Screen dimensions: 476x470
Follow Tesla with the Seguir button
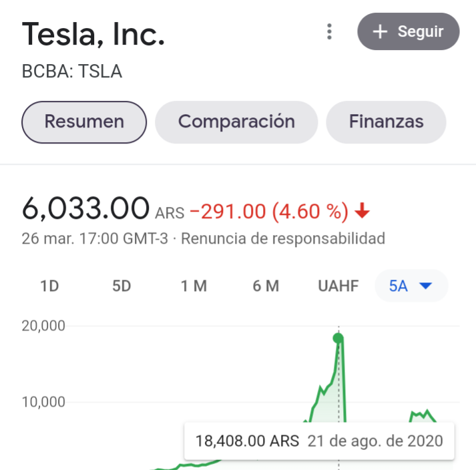pyautogui.click(x=409, y=31)
